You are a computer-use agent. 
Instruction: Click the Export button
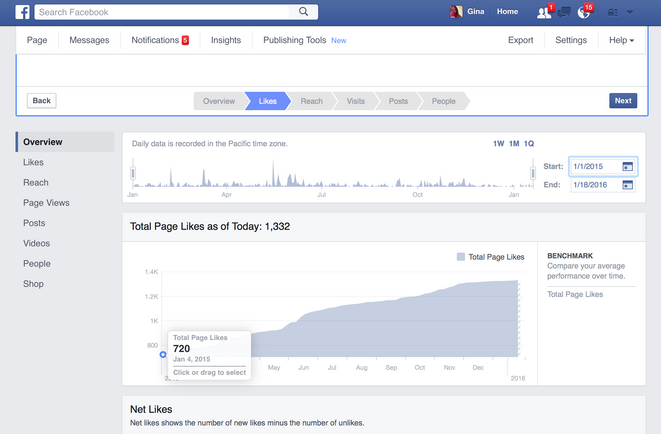point(521,40)
